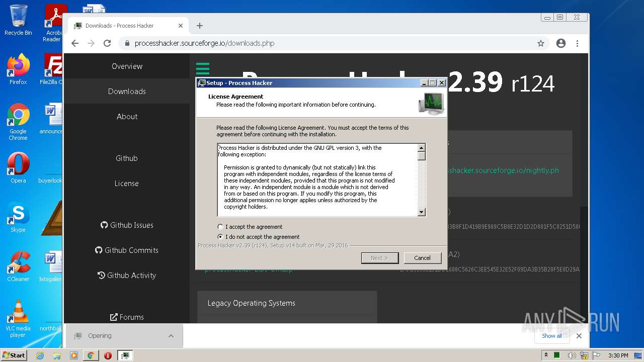Click the Opera taskbar icon
644x362 pixels.
pos(108,355)
